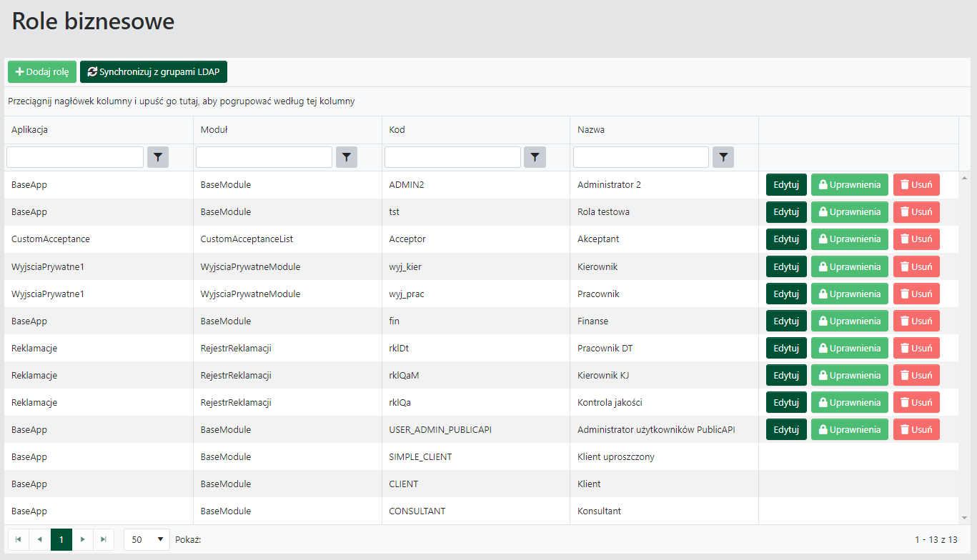Delete the Pracownik DT role
Viewport: 977px width, 560px height.
[x=916, y=348]
